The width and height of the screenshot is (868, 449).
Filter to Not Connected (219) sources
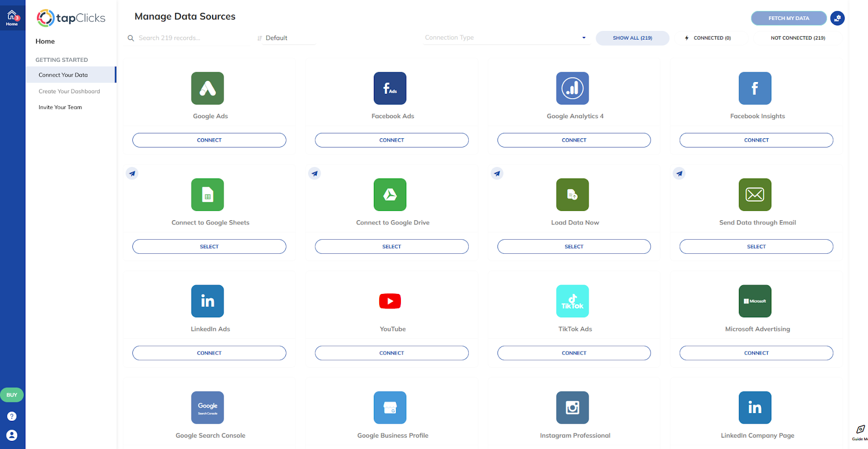pos(798,38)
